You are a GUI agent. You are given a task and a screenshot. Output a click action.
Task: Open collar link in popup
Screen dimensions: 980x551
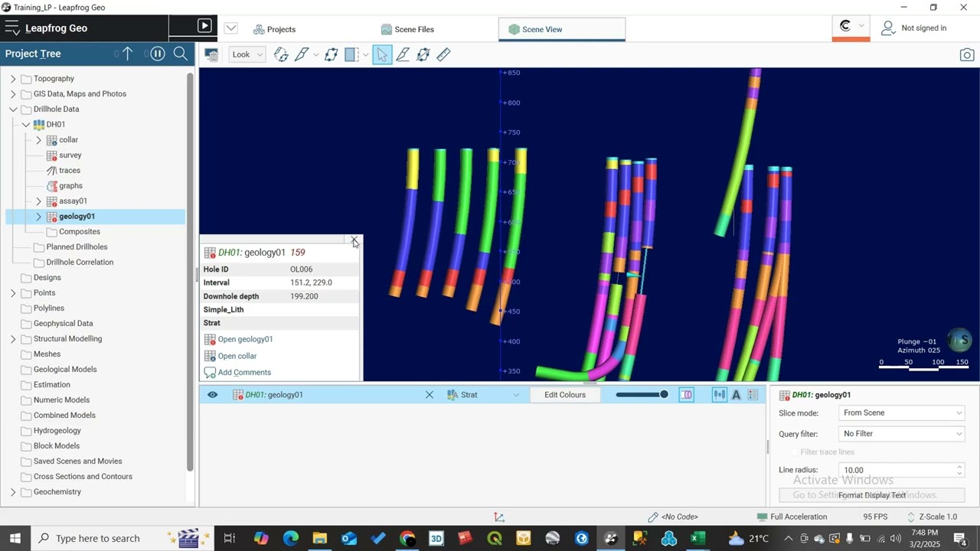pos(237,356)
